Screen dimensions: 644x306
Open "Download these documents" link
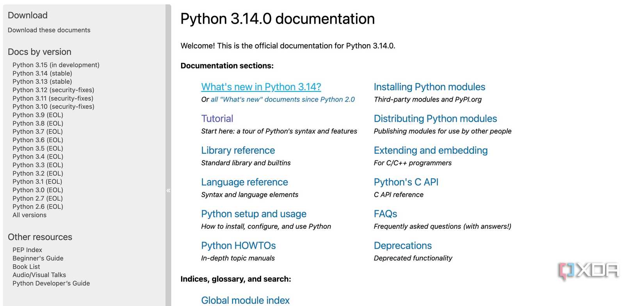tap(49, 30)
